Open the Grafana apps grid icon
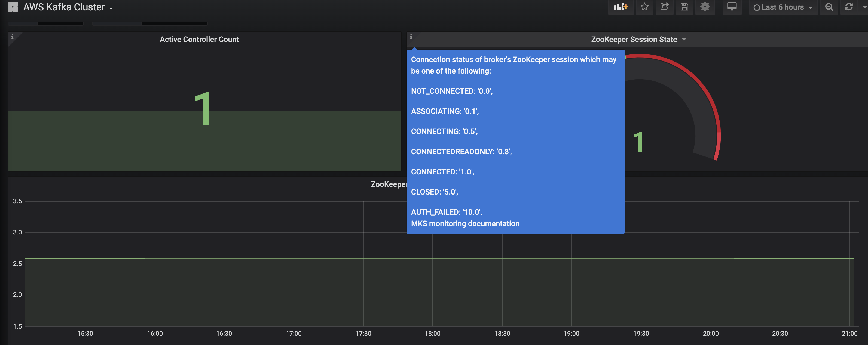Screen dimensions: 868x345 pos(13,7)
